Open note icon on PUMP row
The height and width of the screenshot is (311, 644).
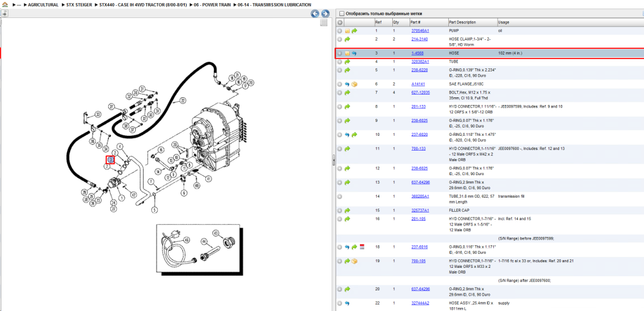347,31
